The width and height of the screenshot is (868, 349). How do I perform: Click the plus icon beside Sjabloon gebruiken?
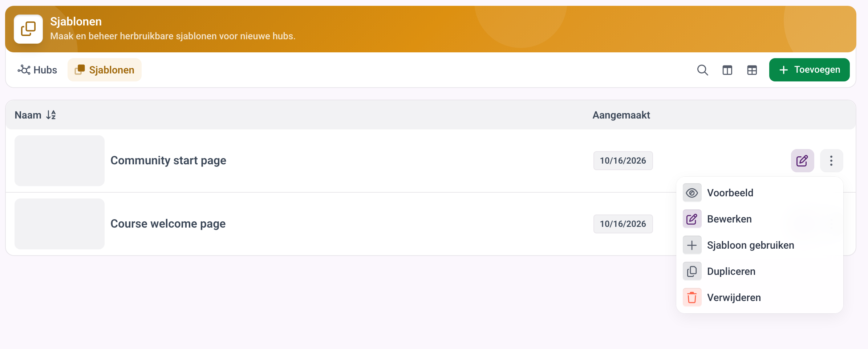click(692, 245)
